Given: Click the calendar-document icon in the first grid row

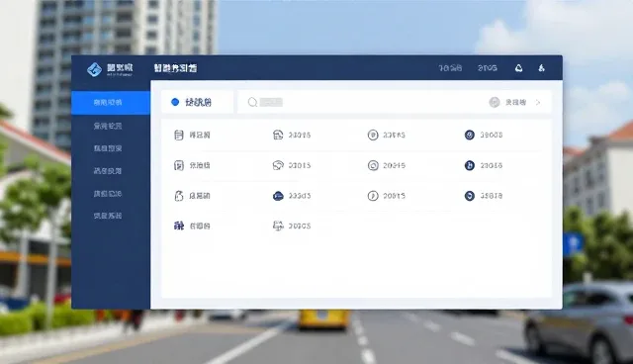Looking at the screenshot, I should (x=178, y=135).
